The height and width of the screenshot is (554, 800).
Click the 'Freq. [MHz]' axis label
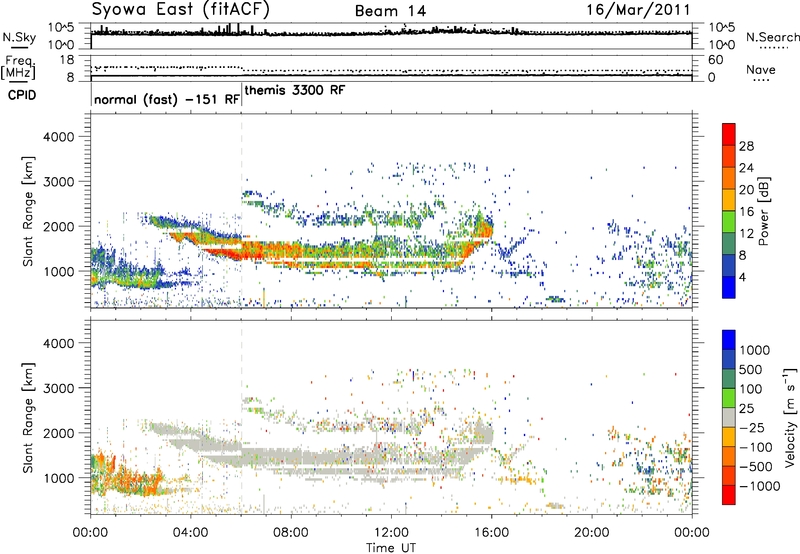(19, 68)
